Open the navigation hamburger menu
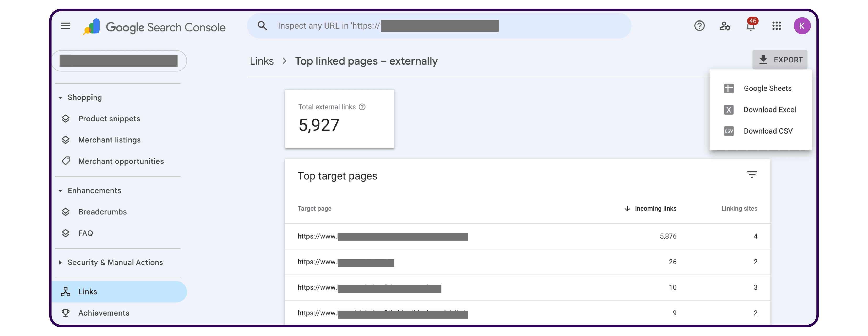 tap(65, 26)
